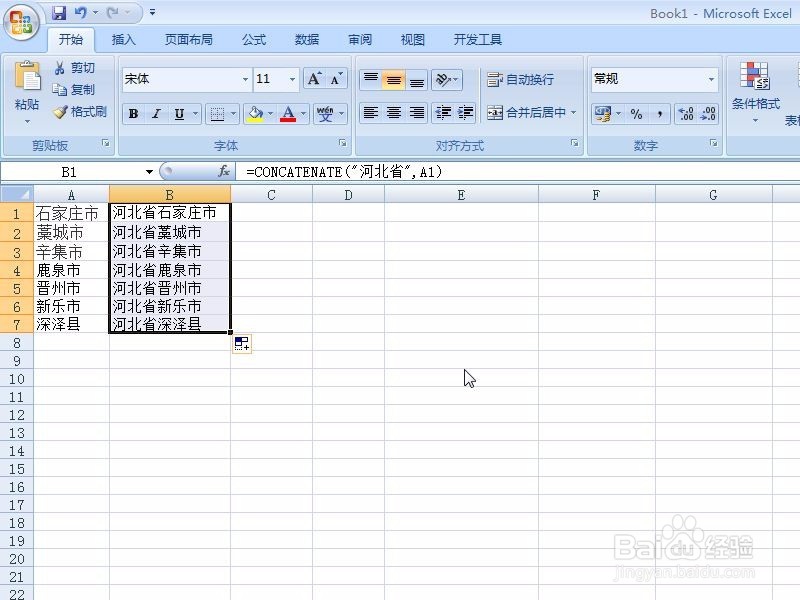The width and height of the screenshot is (800, 600).
Task: Open the font name dropdown
Action: click(x=244, y=79)
